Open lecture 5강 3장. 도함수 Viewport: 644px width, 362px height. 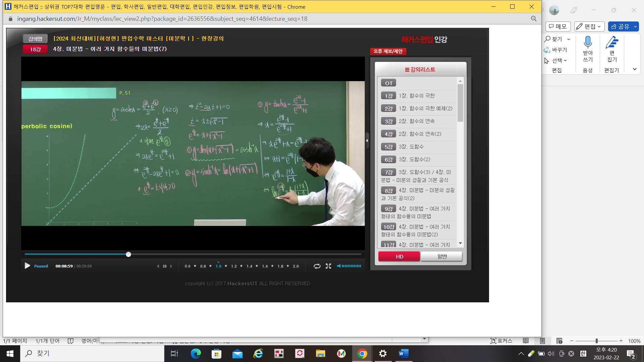(x=411, y=147)
